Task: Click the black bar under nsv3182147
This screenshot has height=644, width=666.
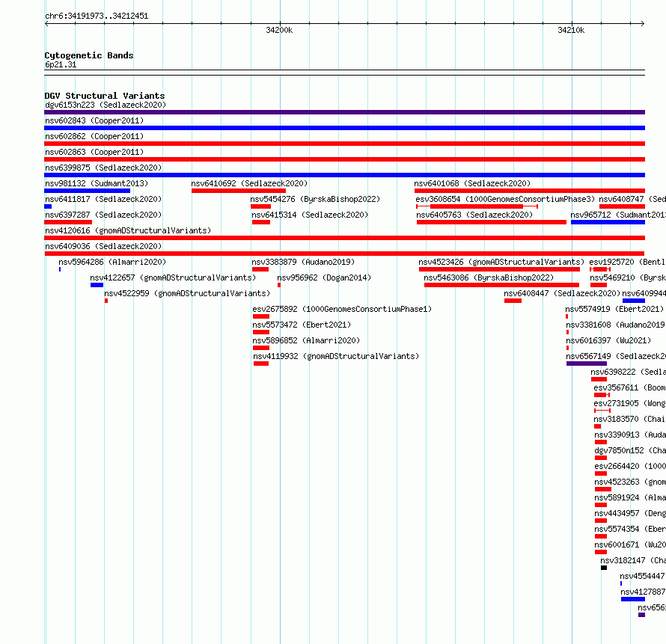Action: [604, 568]
